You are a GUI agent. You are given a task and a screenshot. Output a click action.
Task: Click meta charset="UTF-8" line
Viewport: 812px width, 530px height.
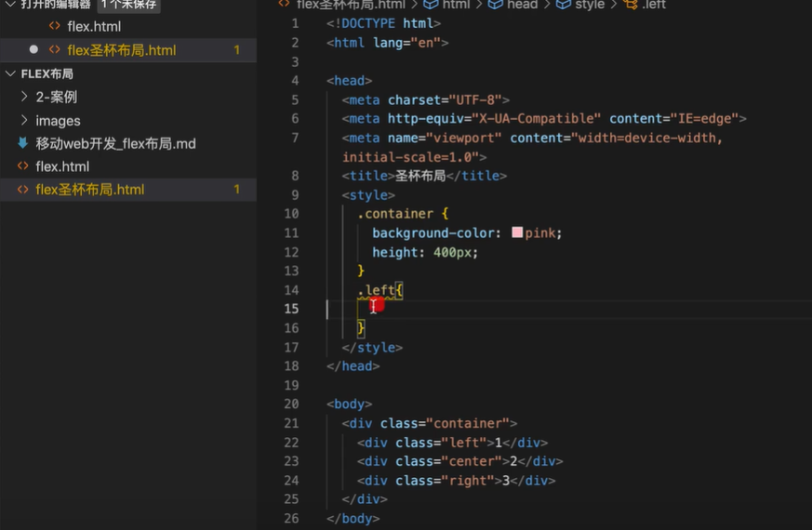click(426, 99)
